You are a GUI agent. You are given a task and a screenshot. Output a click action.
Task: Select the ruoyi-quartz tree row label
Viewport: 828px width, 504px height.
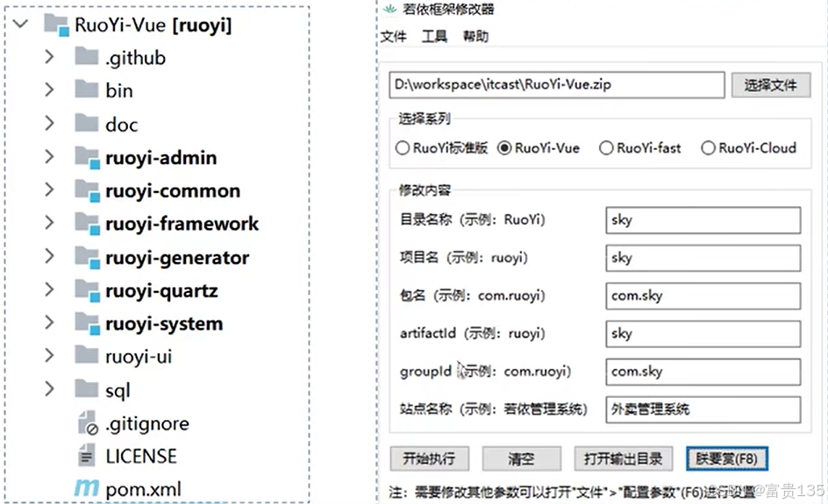(161, 291)
